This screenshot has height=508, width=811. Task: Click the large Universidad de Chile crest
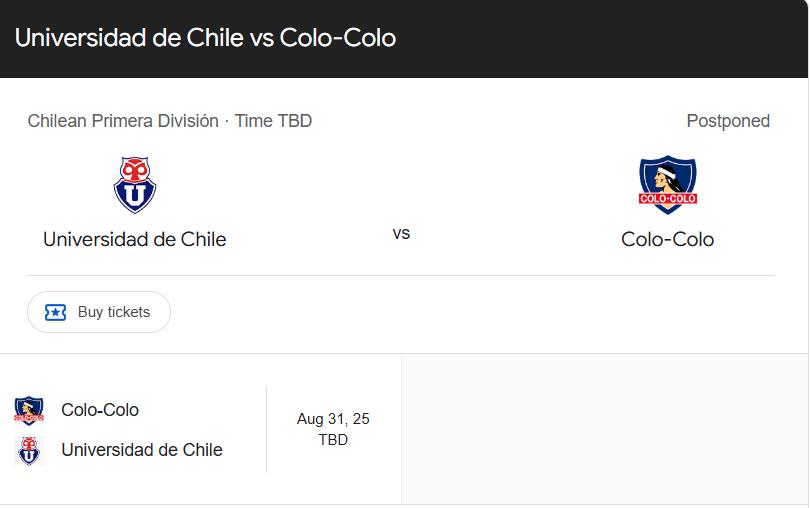(135, 185)
